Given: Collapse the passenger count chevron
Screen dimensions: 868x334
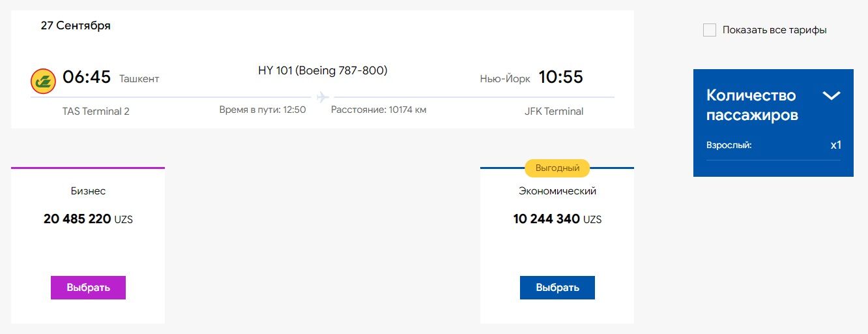Looking at the screenshot, I should click(832, 96).
